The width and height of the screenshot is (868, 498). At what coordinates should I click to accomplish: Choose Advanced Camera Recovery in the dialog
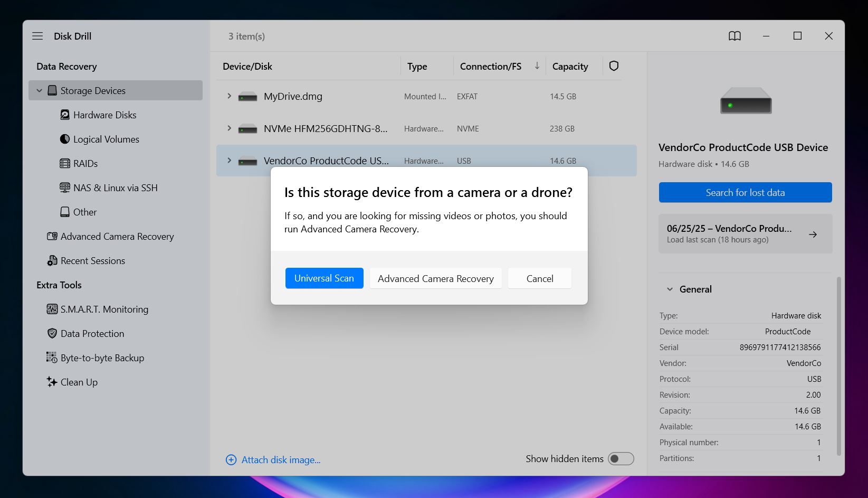pos(436,278)
